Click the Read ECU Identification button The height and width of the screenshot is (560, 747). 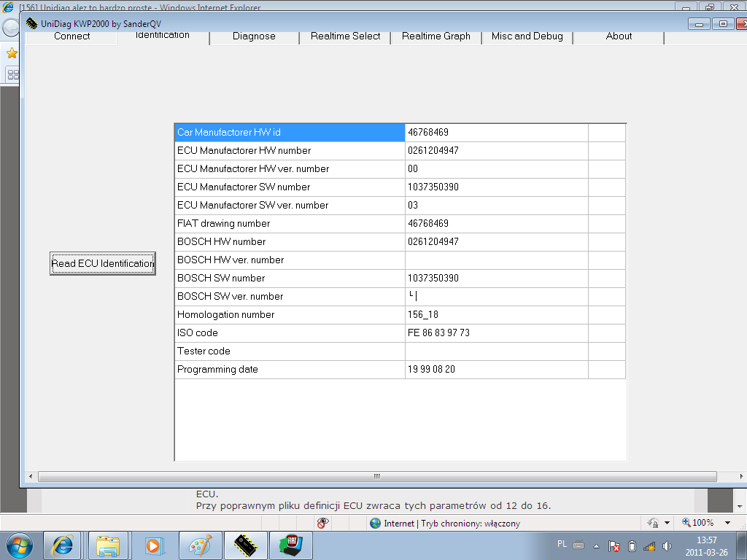(x=103, y=263)
